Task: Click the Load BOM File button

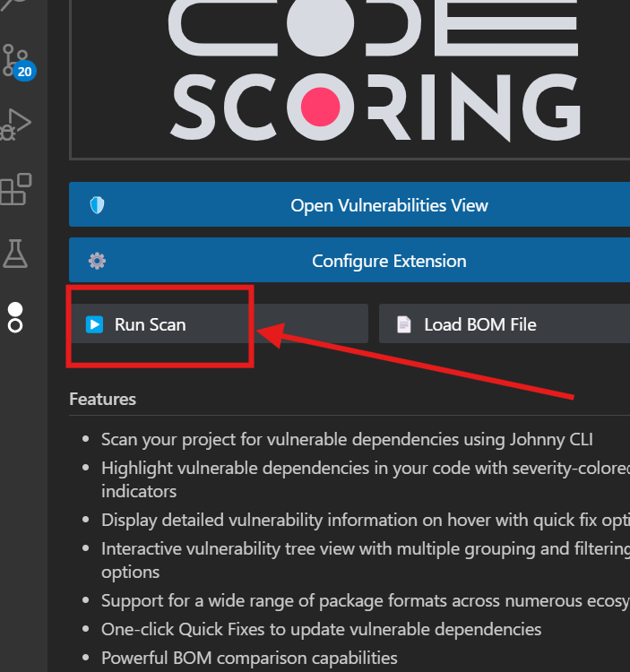Action: pyautogui.click(x=505, y=323)
